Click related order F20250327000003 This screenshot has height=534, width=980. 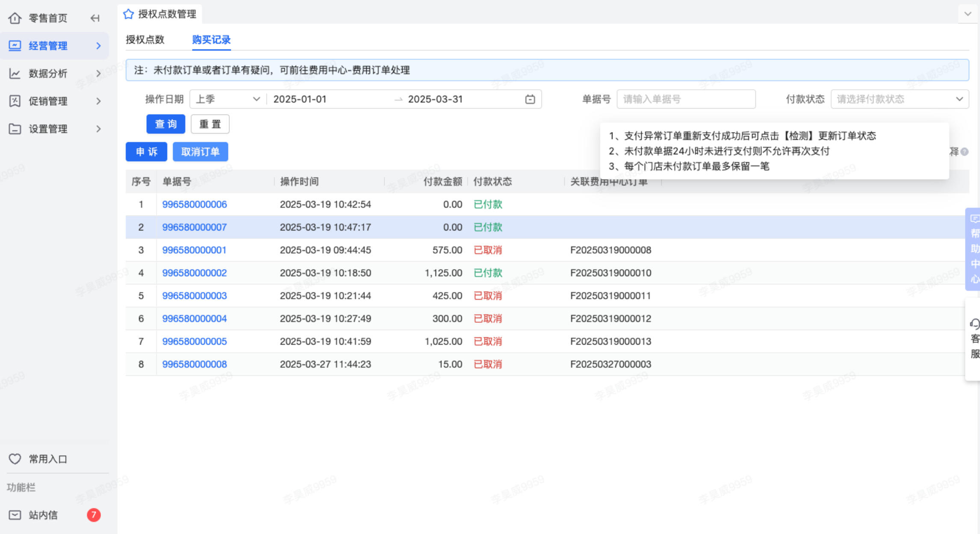[x=610, y=364]
